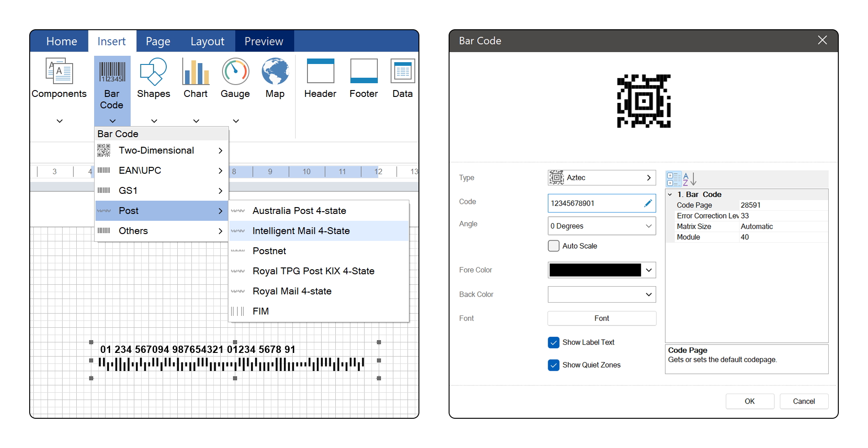868x448 pixels.
Task: Open the EAN\UPC submenu
Action: (161, 171)
